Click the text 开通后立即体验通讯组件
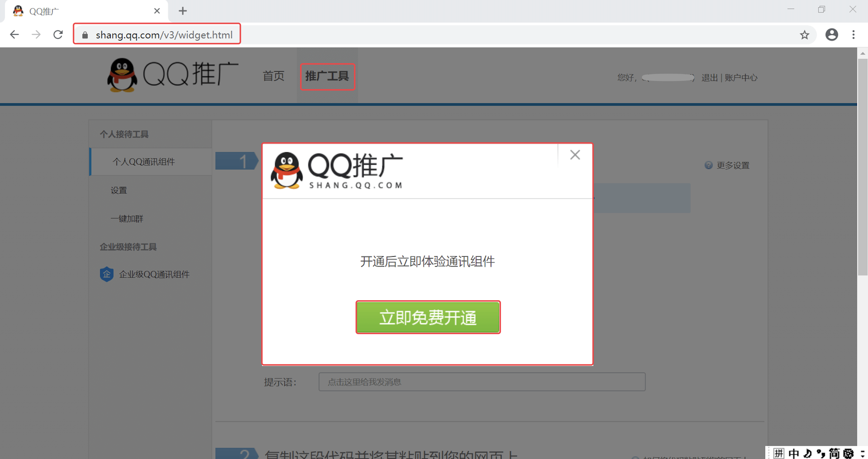Viewport: 868px width, 459px height. point(427,261)
